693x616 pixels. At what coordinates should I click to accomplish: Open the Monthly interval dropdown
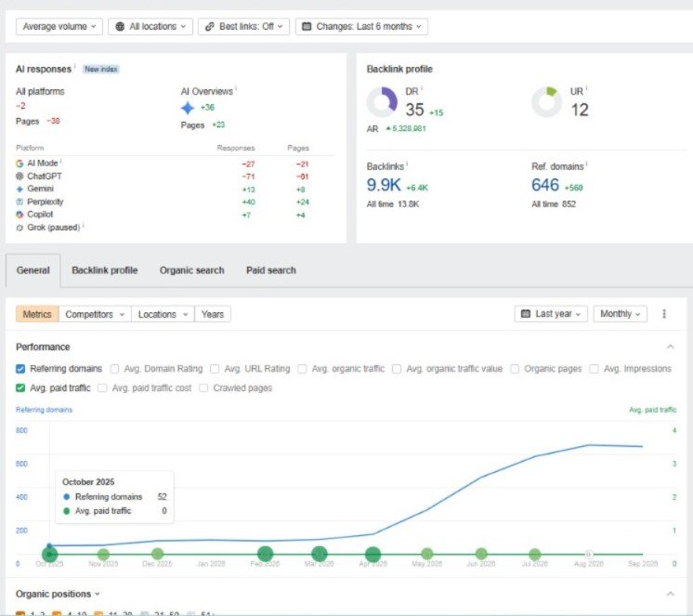[x=620, y=314]
